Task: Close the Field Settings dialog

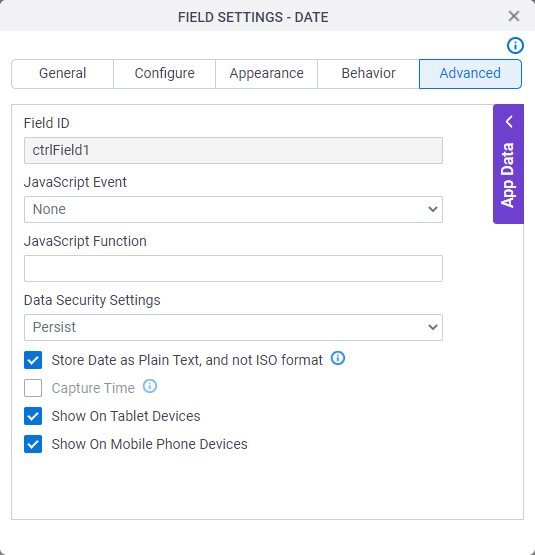Action: [x=514, y=16]
